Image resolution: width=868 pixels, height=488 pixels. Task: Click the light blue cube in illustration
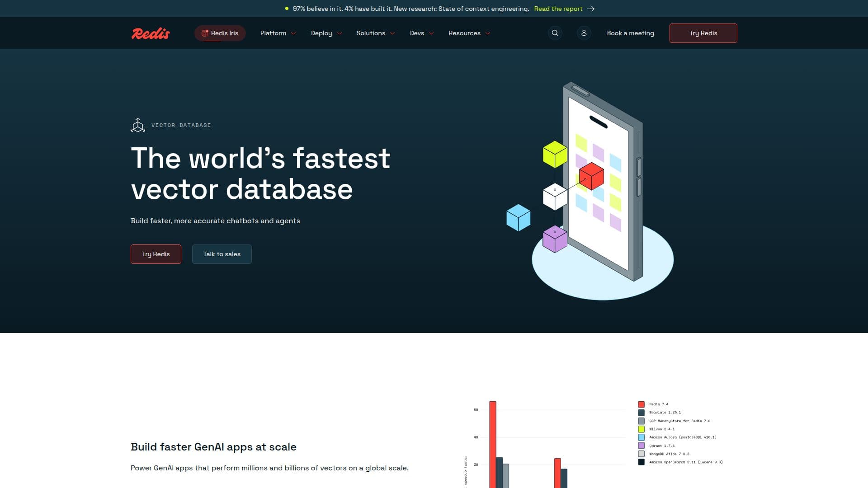(x=518, y=217)
